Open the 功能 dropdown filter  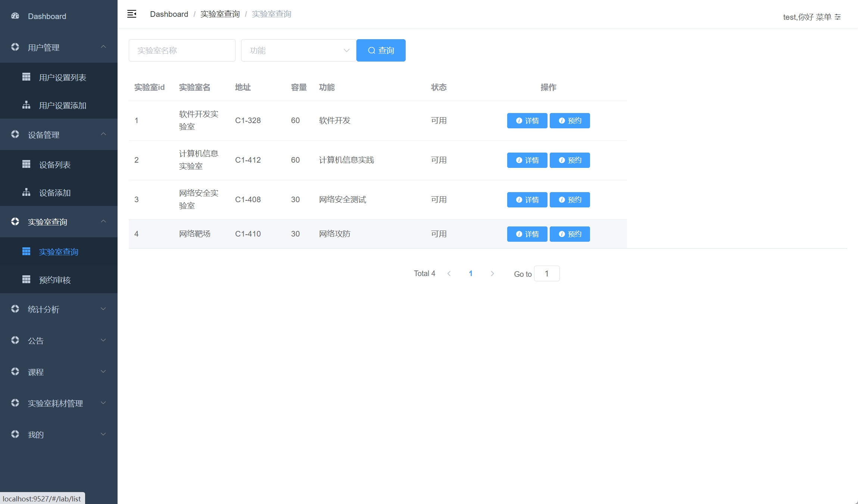point(299,50)
